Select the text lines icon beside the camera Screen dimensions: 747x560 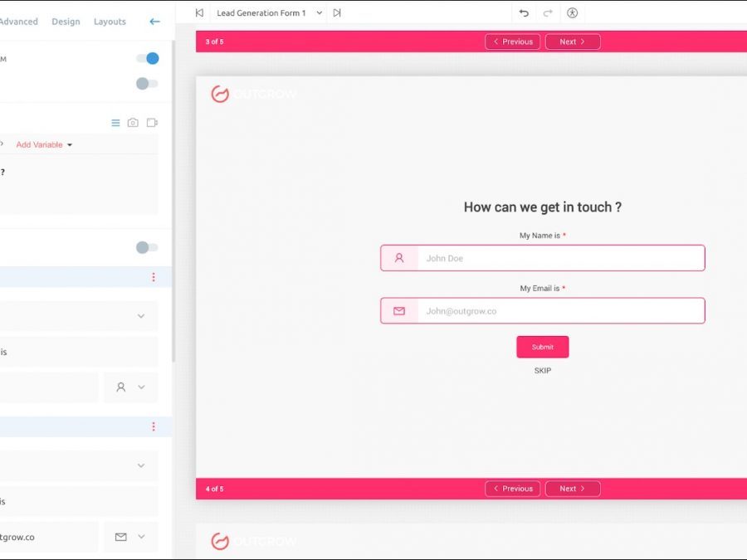click(x=115, y=123)
